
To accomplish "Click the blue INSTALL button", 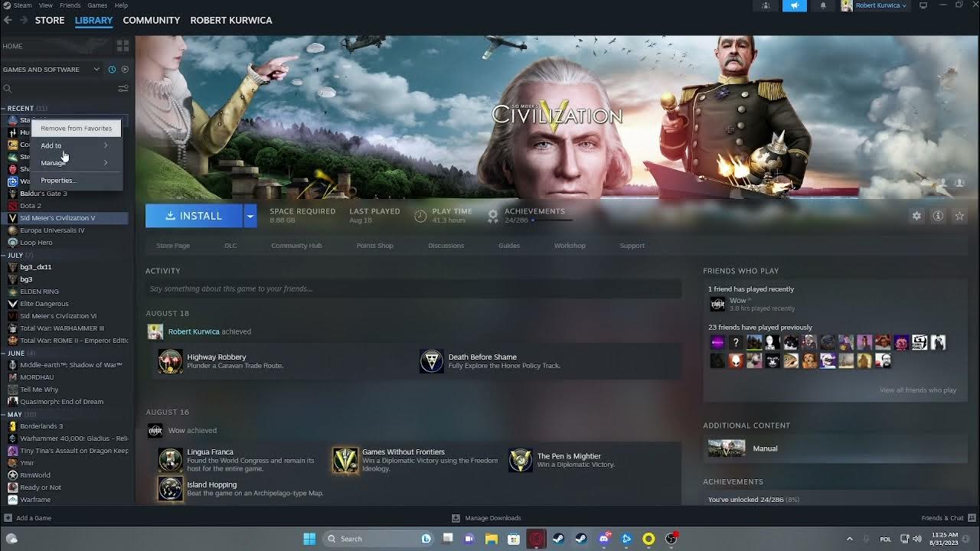I will pyautogui.click(x=194, y=216).
